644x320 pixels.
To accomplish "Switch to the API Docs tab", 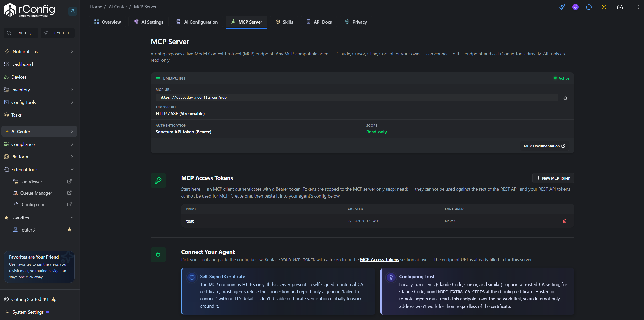I will (319, 22).
